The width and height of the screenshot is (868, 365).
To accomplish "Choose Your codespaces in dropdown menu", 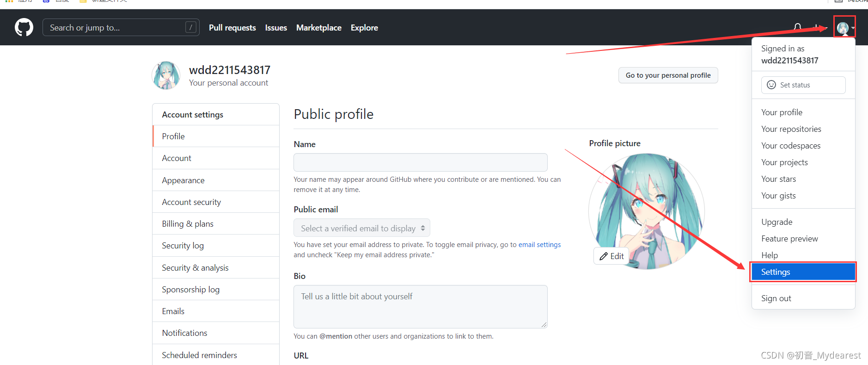I will tap(803, 146).
